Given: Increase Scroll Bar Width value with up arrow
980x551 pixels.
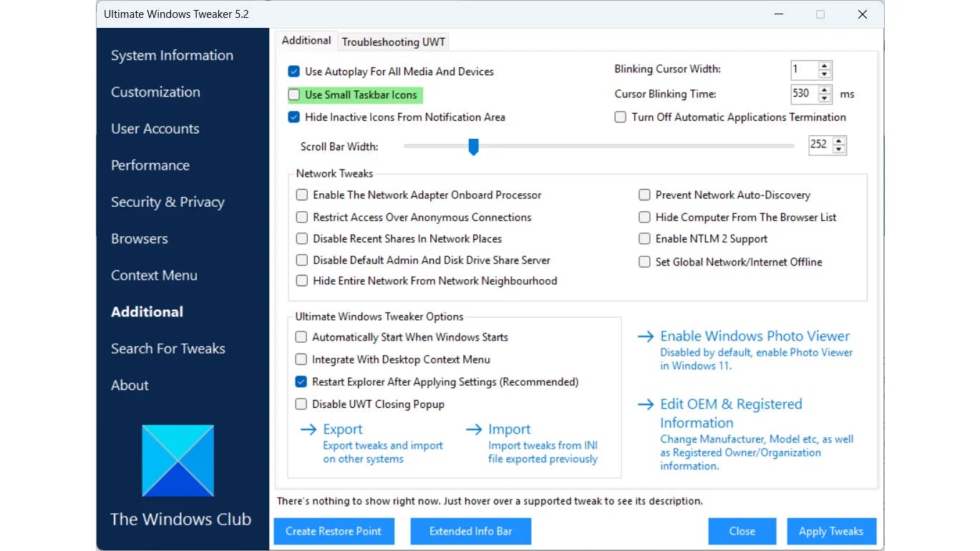Looking at the screenshot, I should coord(839,140).
